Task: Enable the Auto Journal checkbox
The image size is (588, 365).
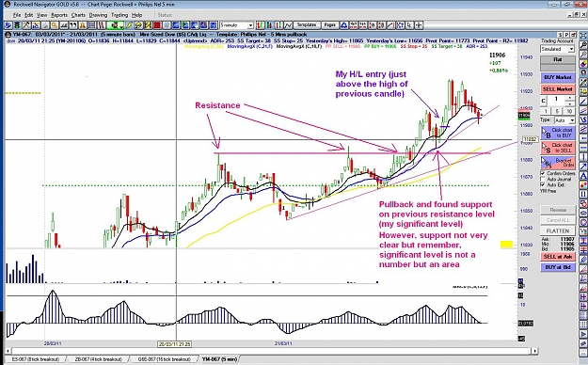Action: [543, 179]
